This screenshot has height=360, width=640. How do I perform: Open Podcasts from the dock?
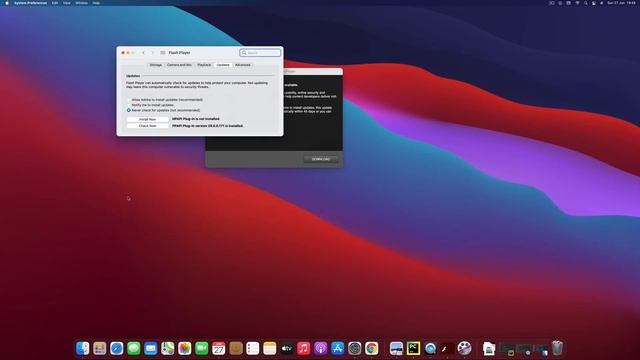pyautogui.click(x=321, y=348)
